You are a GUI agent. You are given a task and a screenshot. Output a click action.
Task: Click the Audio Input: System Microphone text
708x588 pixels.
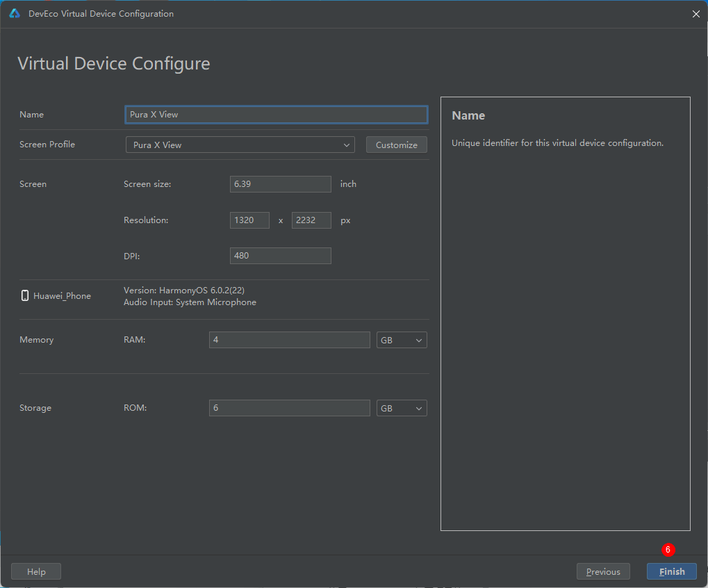(x=190, y=302)
